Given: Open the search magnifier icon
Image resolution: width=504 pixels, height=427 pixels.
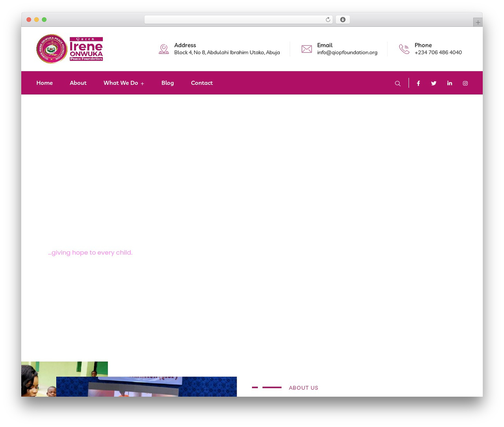Looking at the screenshot, I should [398, 84].
